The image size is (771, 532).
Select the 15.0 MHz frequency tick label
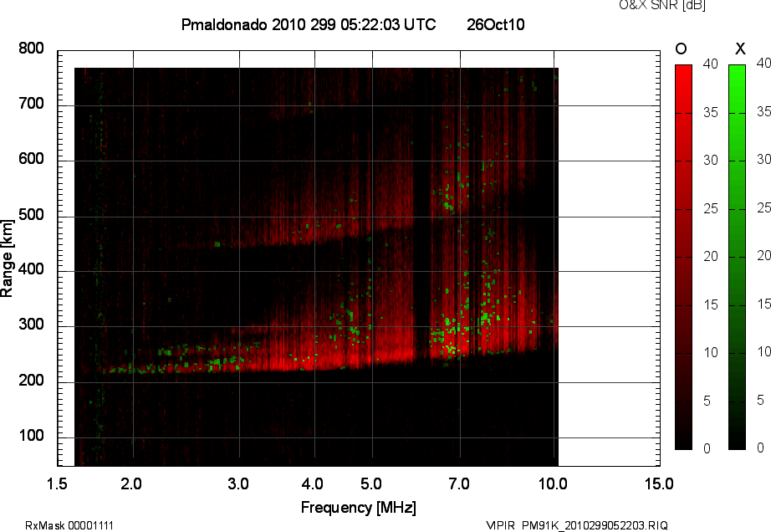pyautogui.click(x=659, y=483)
